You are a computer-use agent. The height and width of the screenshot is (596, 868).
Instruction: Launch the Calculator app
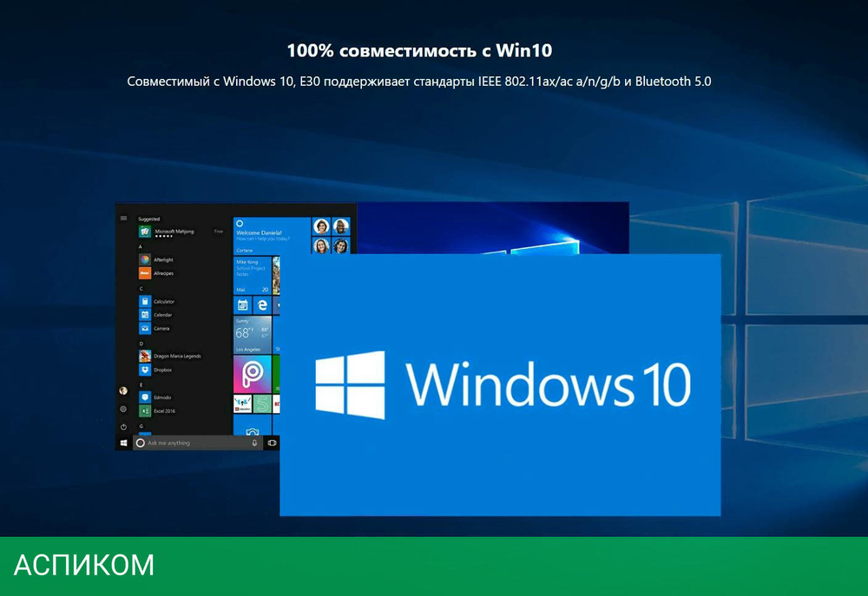[x=156, y=302]
